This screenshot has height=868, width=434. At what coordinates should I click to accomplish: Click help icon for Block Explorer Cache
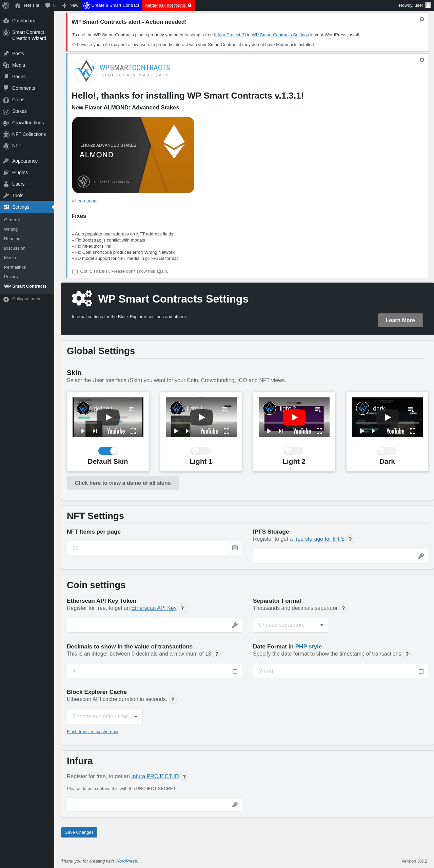(x=173, y=700)
